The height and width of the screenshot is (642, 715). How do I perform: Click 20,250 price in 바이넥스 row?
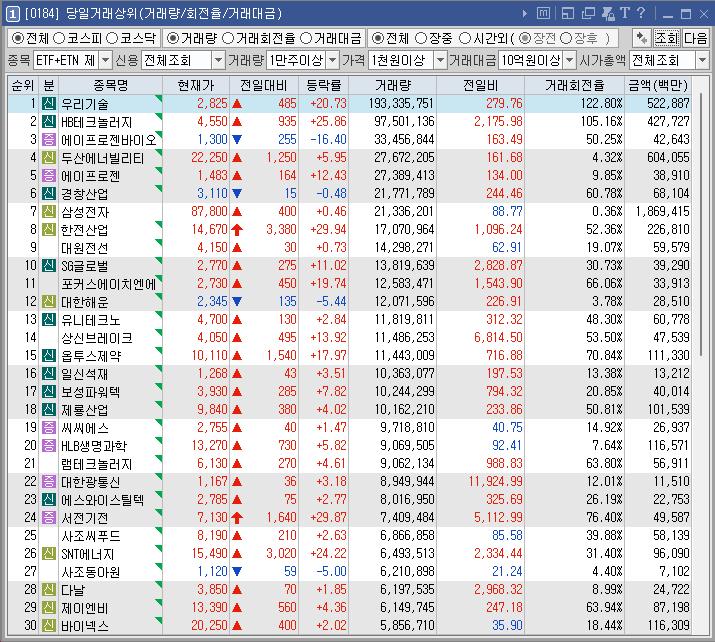coord(209,626)
